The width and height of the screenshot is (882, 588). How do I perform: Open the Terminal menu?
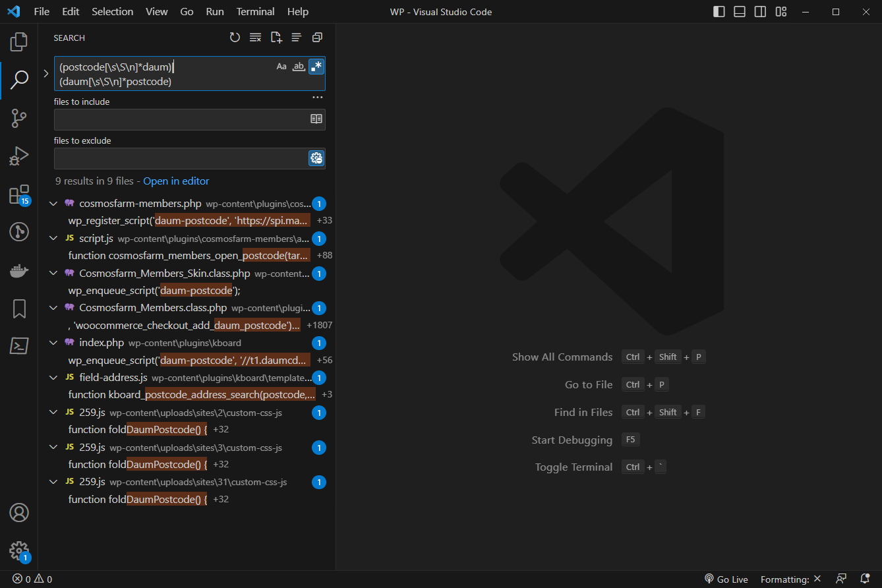tap(256, 12)
